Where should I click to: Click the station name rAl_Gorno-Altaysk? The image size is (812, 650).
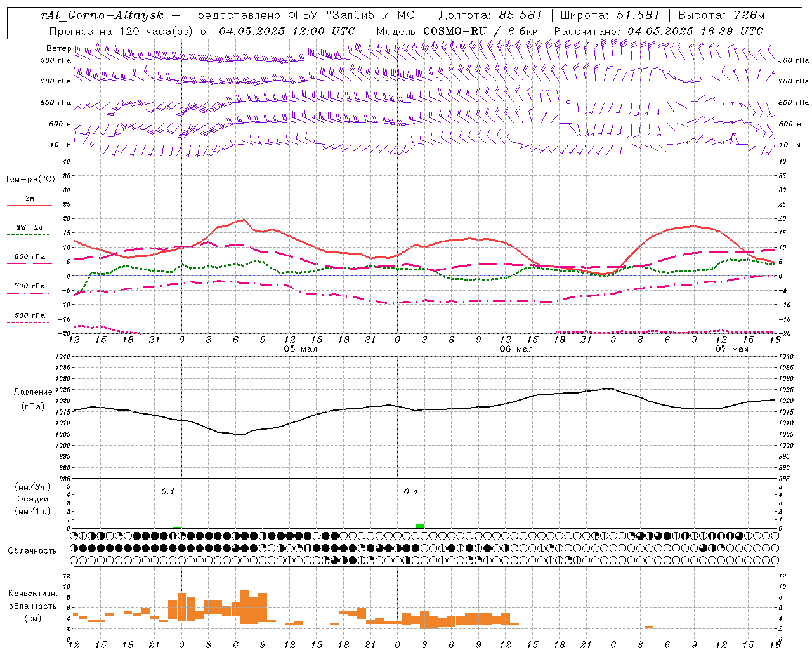(101, 15)
